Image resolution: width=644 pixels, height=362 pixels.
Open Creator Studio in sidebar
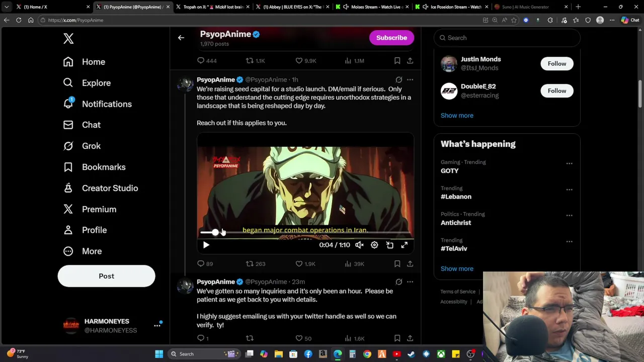(101, 188)
